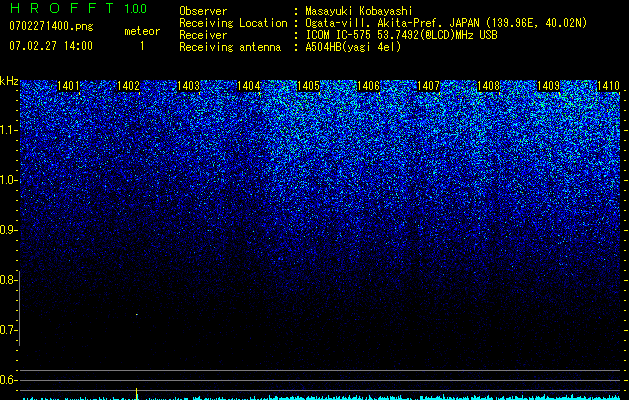Viewport: 629px width, 400px height.
Task: Click the meteor echo dot near 1402
Action: 137,315
